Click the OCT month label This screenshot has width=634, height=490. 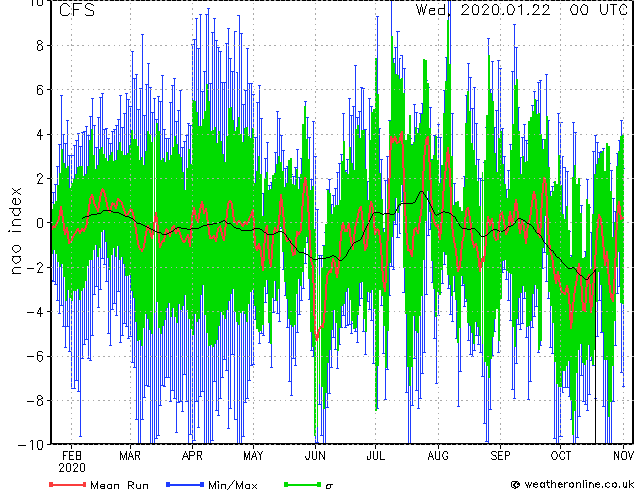(561, 456)
